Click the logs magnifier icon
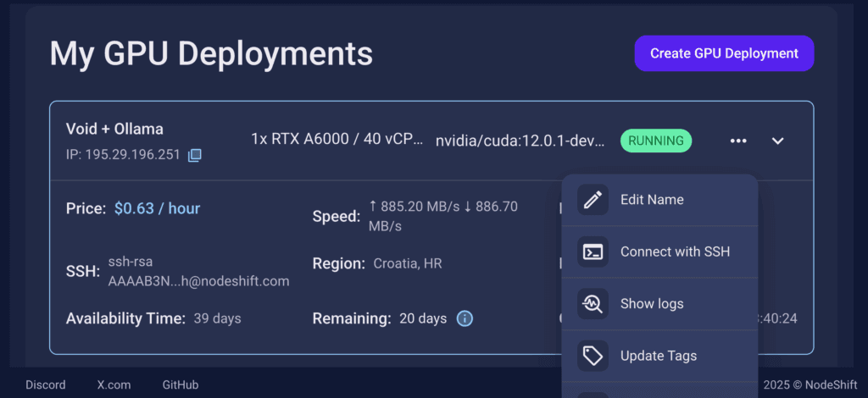Viewport: 868px width, 398px height. [x=593, y=304]
